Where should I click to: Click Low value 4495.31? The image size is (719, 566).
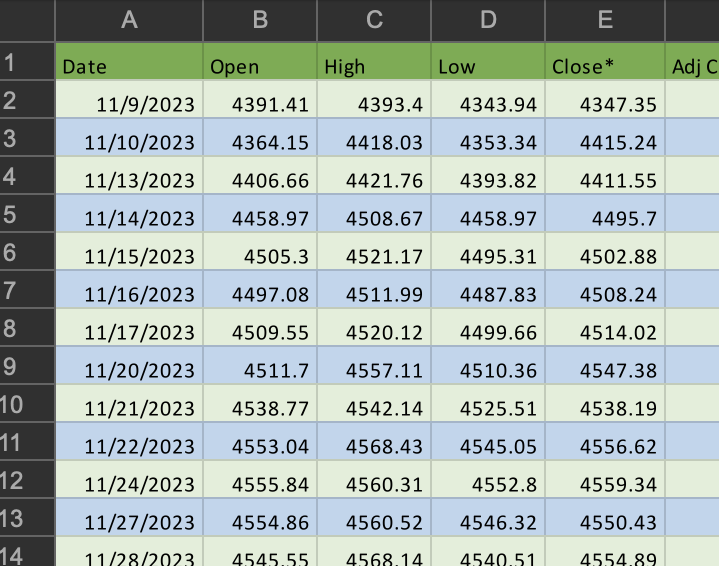click(x=488, y=251)
